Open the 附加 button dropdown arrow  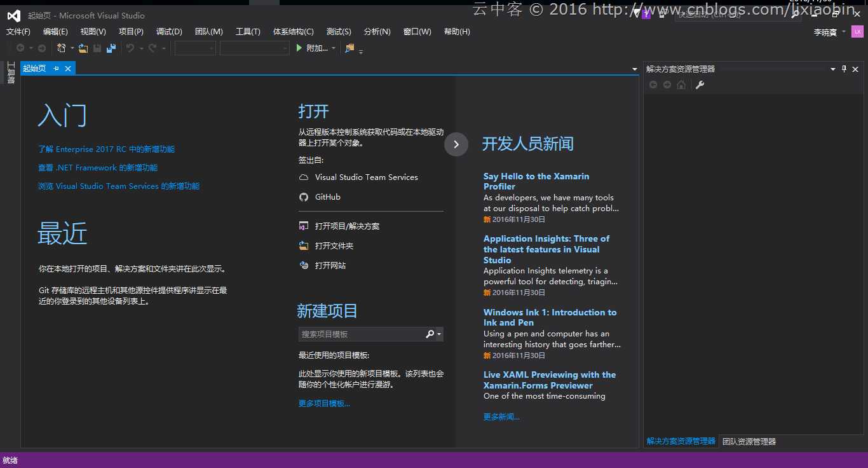[x=334, y=48]
